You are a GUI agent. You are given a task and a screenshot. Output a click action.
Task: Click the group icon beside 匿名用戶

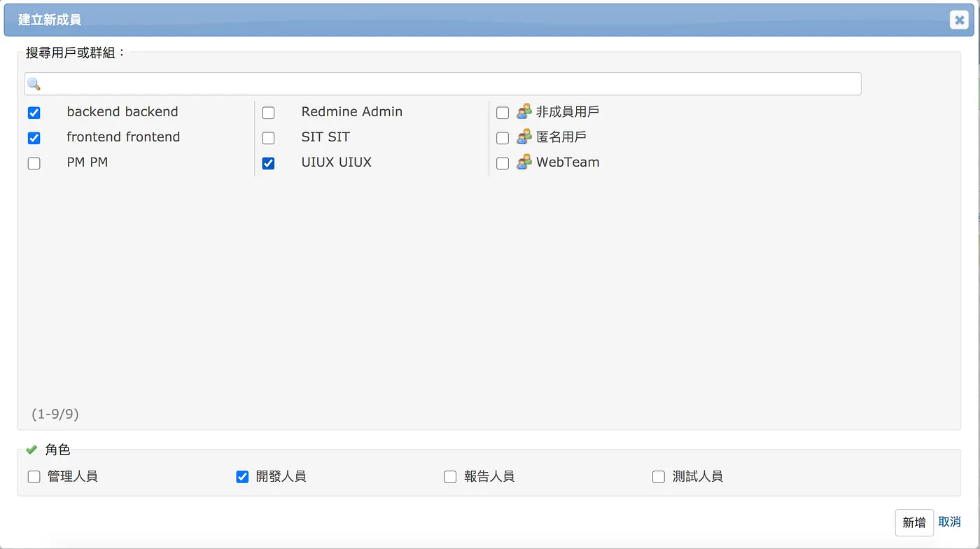[x=524, y=137]
